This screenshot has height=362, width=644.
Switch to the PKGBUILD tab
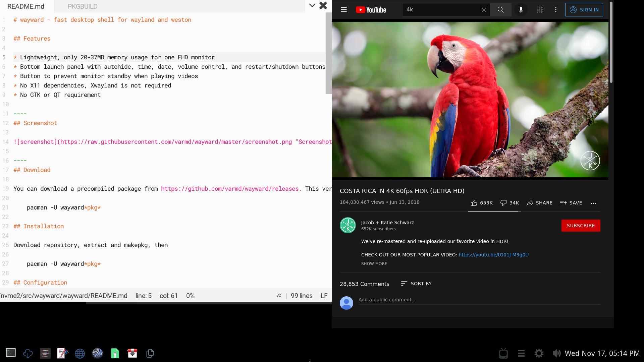click(x=83, y=6)
